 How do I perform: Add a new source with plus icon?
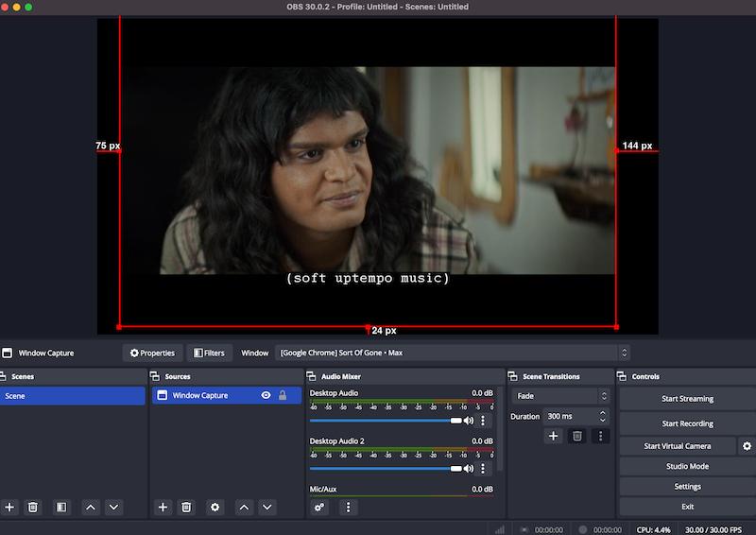(x=163, y=507)
